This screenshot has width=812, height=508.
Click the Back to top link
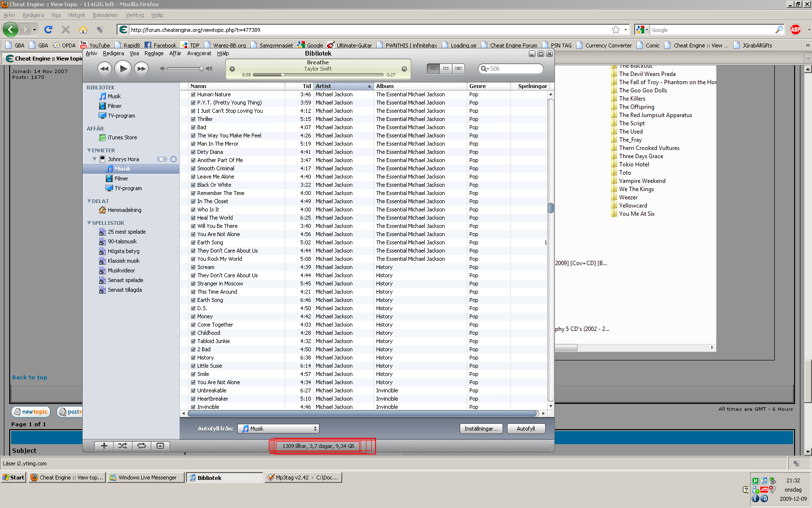click(x=29, y=377)
